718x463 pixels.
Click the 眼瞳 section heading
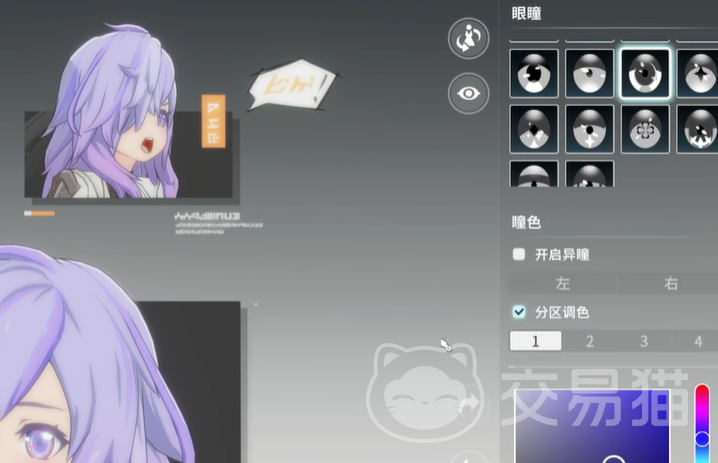(527, 14)
